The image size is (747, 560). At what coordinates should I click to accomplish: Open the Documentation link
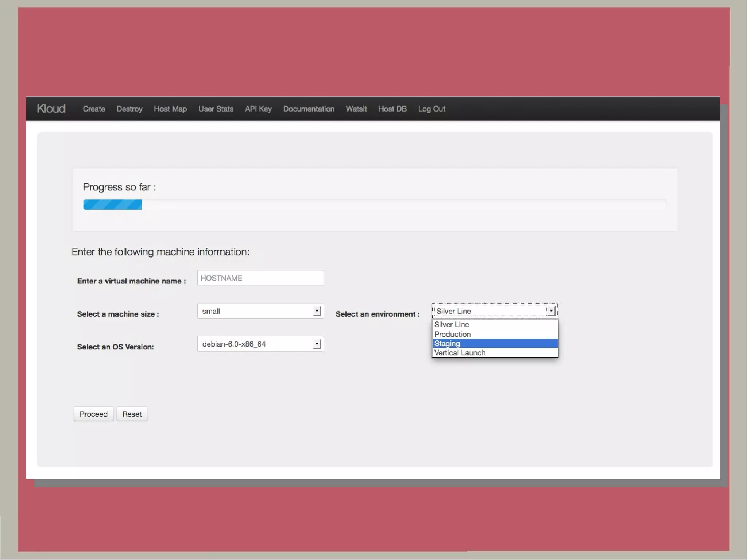point(309,109)
